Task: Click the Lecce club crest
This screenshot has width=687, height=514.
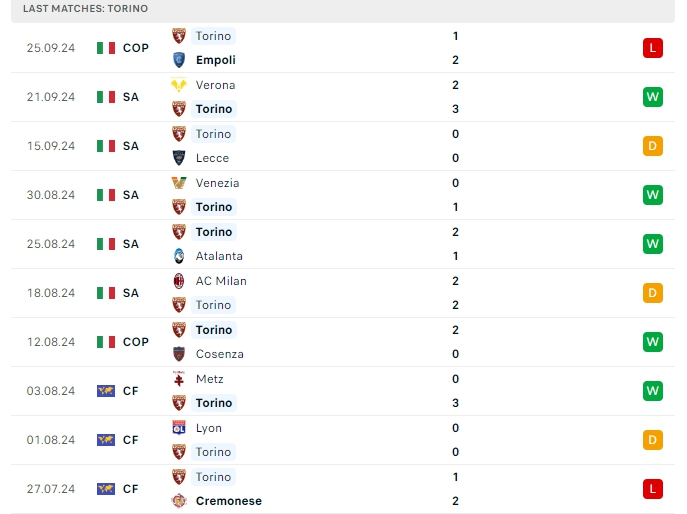Action: click(x=179, y=158)
